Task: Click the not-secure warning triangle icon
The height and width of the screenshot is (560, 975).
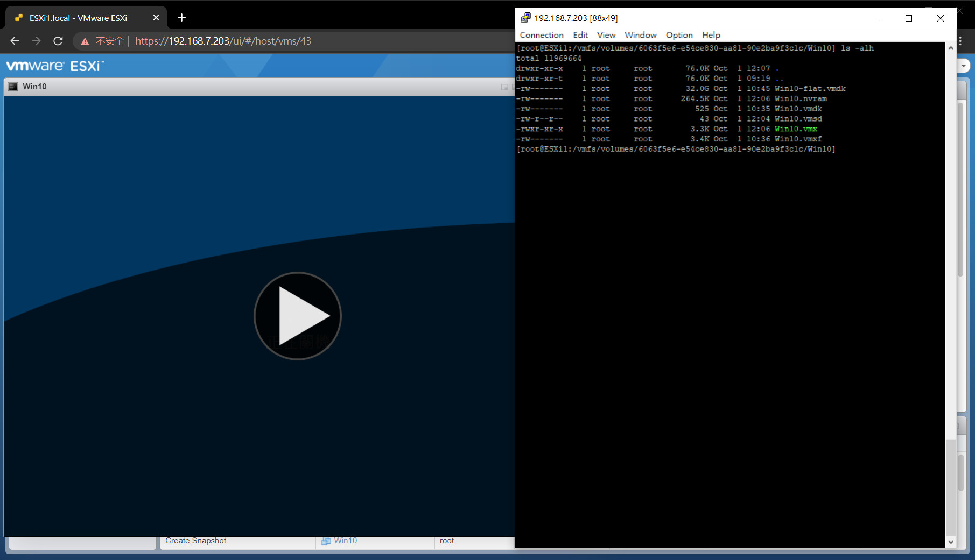Action: coord(85,41)
